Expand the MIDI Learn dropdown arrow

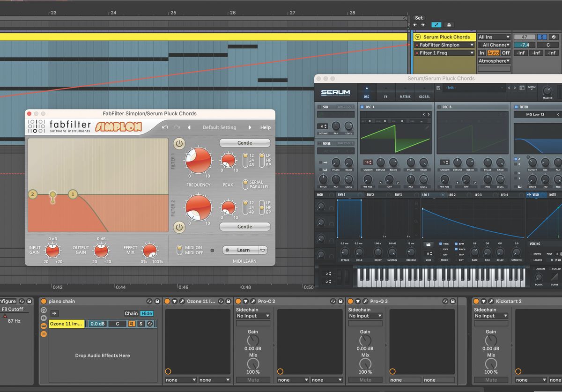263,250
